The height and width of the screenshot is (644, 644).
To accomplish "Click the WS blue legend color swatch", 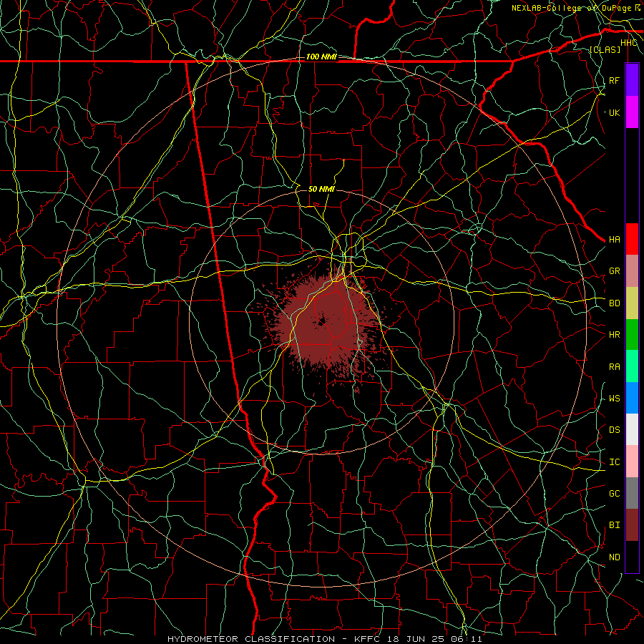I will pyautogui.click(x=632, y=398).
